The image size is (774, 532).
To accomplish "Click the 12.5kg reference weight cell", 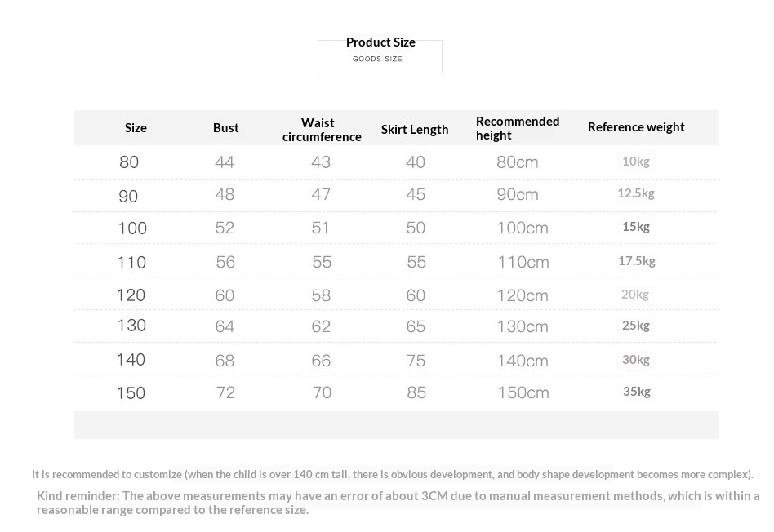I will point(636,193).
